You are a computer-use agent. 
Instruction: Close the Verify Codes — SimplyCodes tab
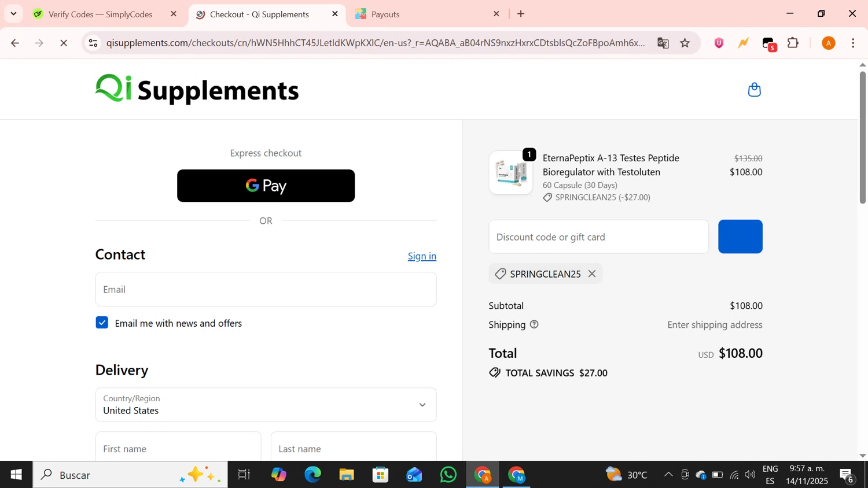[174, 14]
